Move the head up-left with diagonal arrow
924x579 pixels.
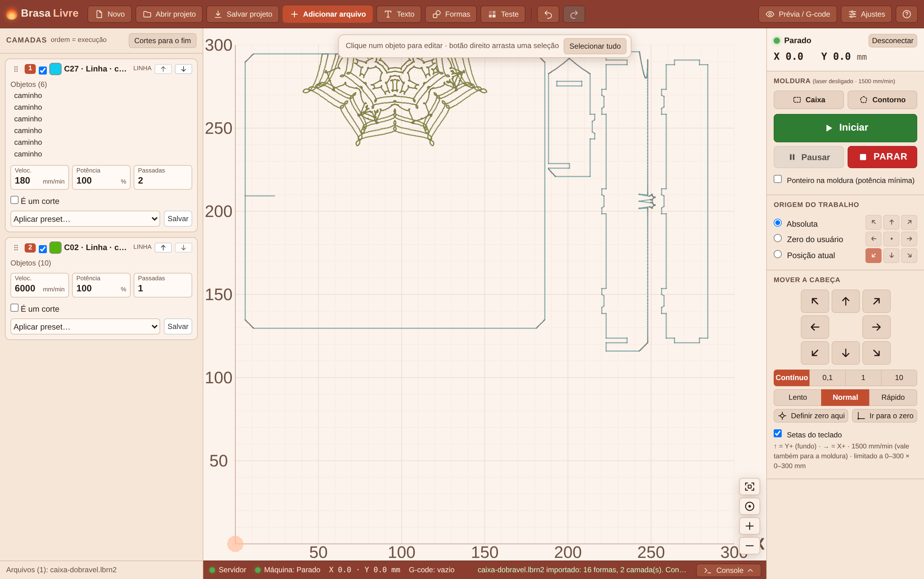[x=815, y=302]
